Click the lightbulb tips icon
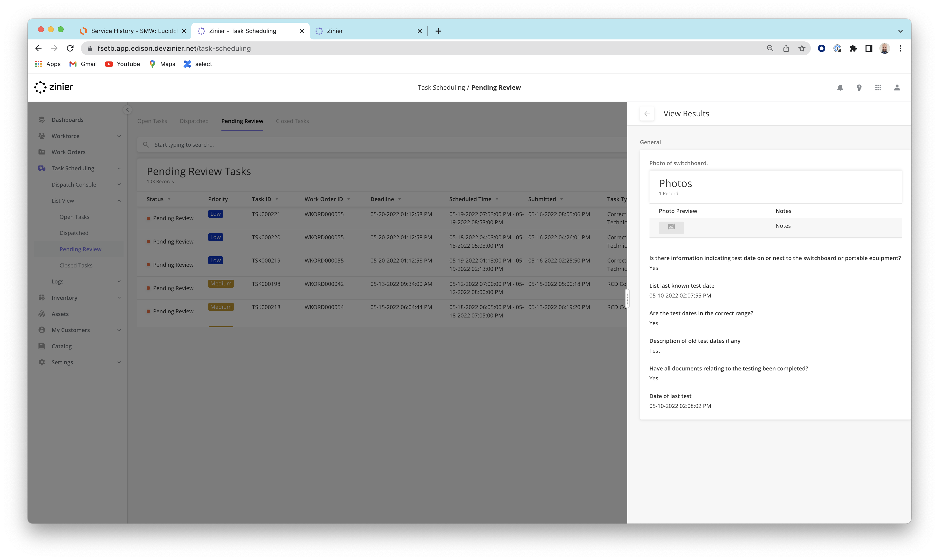The height and width of the screenshot is (560, 939). click(859, 87)
